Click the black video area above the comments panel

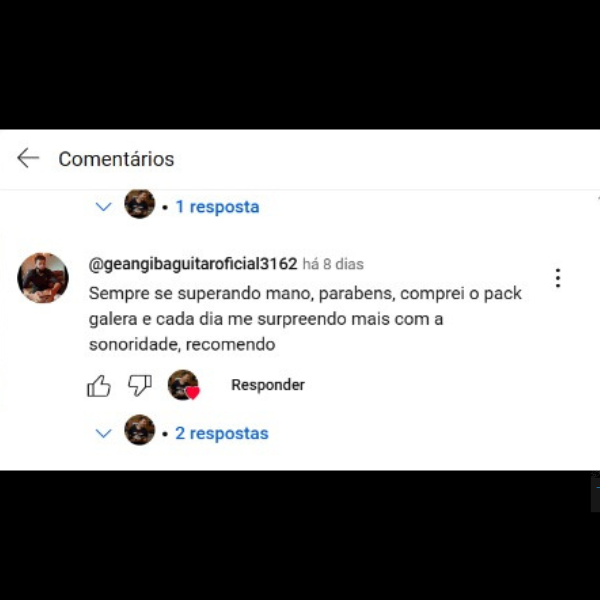tap(300, 64)
